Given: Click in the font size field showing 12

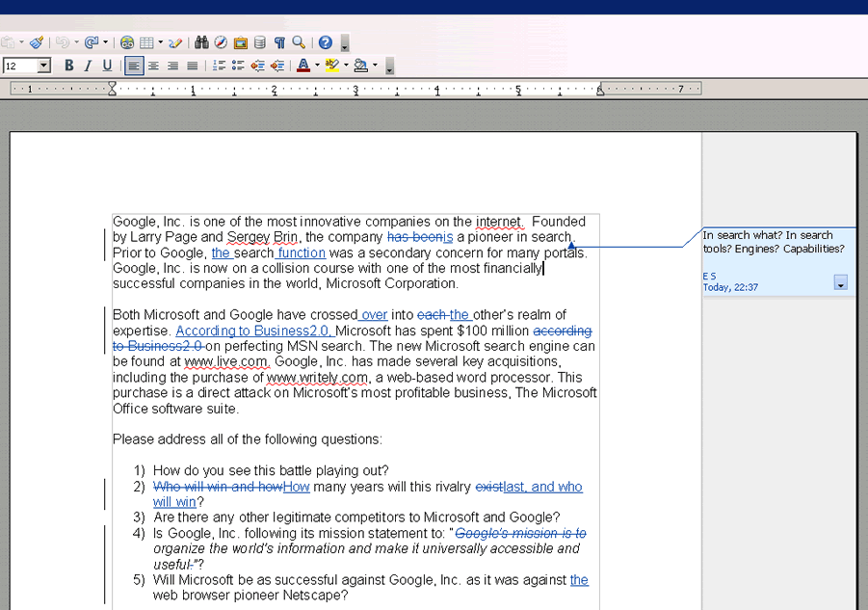Looking at the screenshot, I should 20,66.
